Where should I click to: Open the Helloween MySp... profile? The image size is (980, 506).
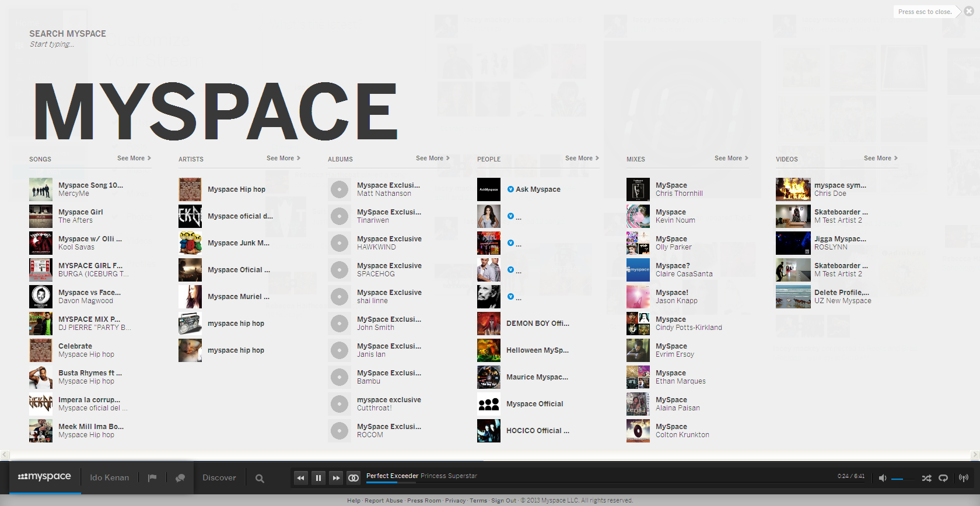pyautogui.click(x=537, y=350)
